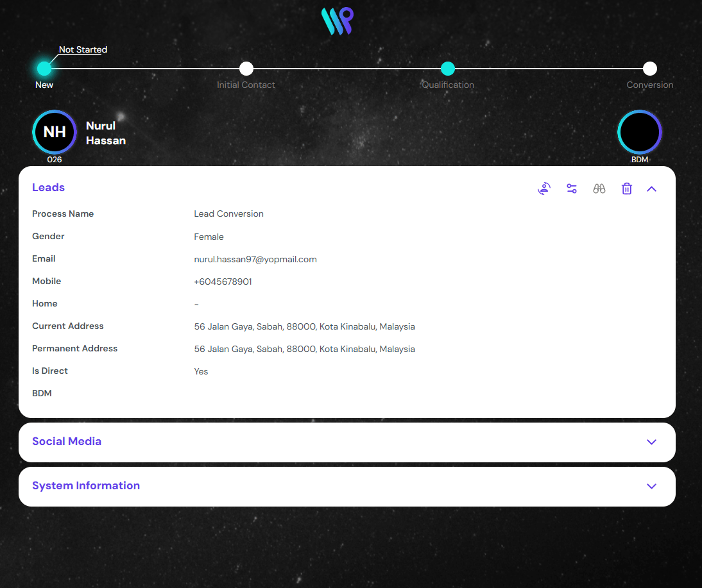The width and height of the screenshot is (702, 588).
Task: Click the email nurul.hassan97@yopmail.com
Action: coord(255,259)
